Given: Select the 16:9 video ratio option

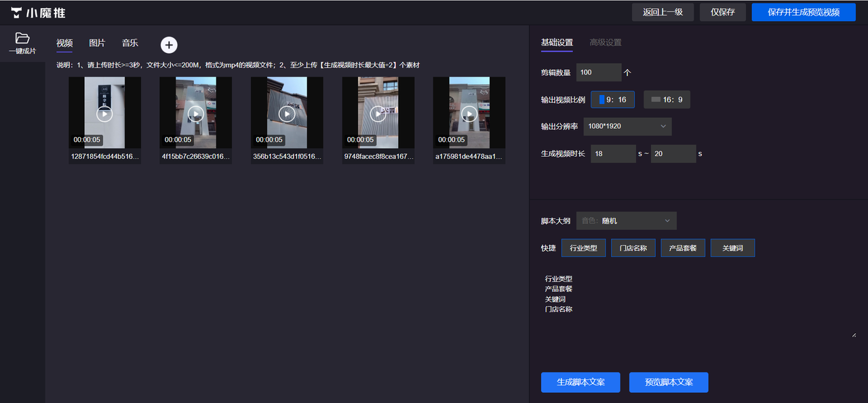Looking at the screenshot, I should pyautogui.click(x=667, y=100).
